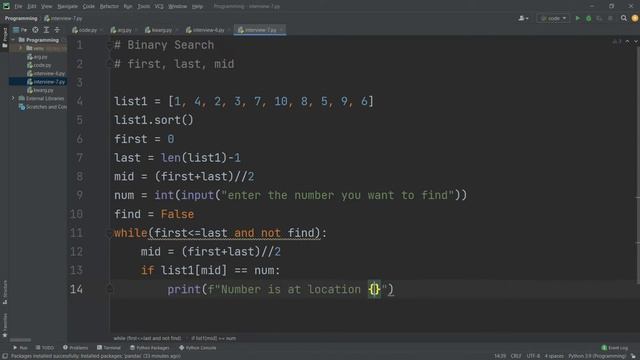Select opened file locate target icon in Project panel

point(36,30)
